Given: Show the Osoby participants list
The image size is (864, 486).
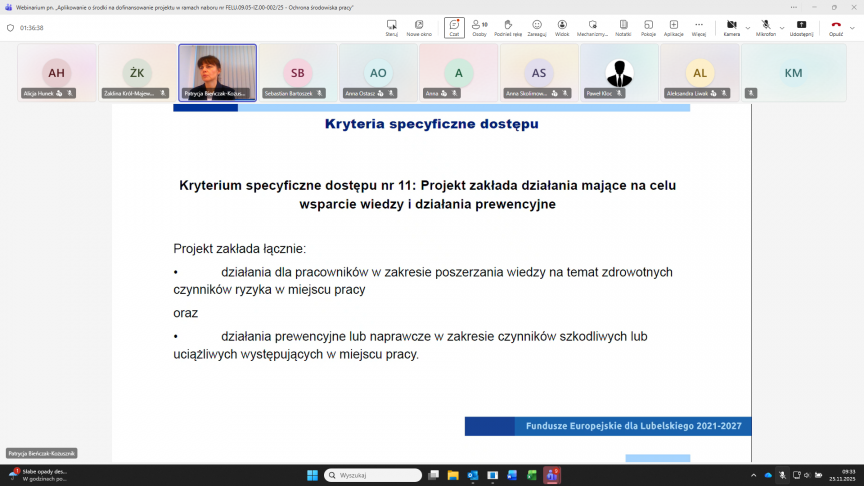Looking at the screenshot, I should click(x=479, y=27).
